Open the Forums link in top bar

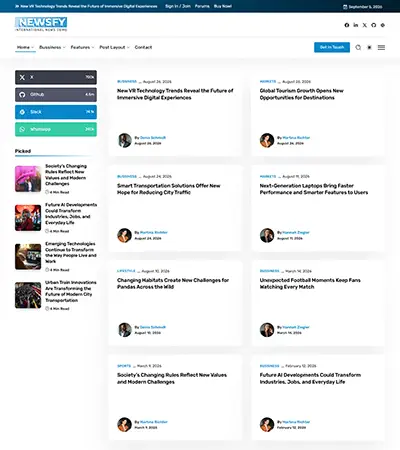[x=202, y=6]
